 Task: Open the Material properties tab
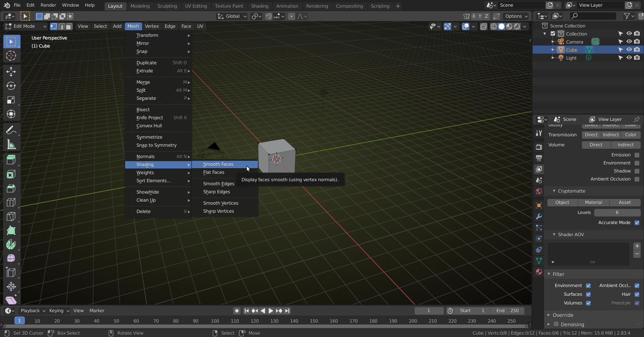pos(539,272)
